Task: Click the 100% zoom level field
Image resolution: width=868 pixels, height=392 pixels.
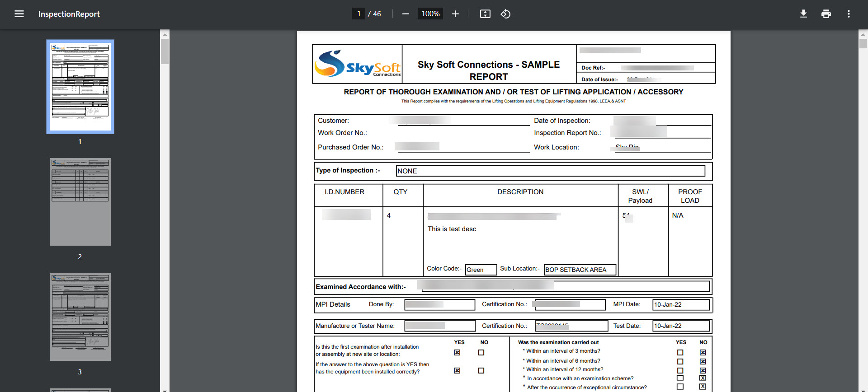Action: point(430,14)
